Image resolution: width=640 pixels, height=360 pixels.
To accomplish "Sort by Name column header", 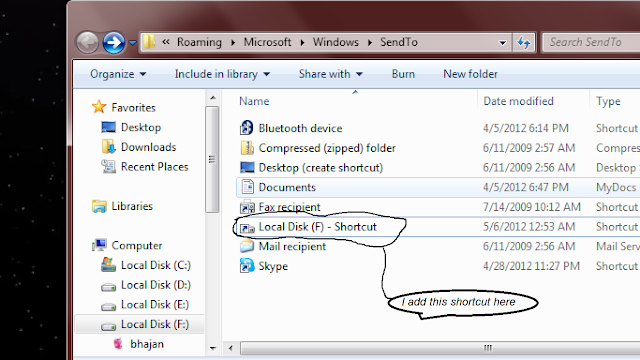I will [x=254, y=101].
